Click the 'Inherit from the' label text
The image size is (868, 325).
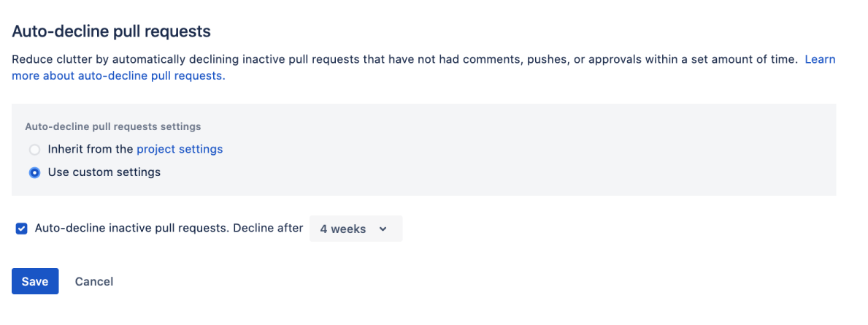91,149
